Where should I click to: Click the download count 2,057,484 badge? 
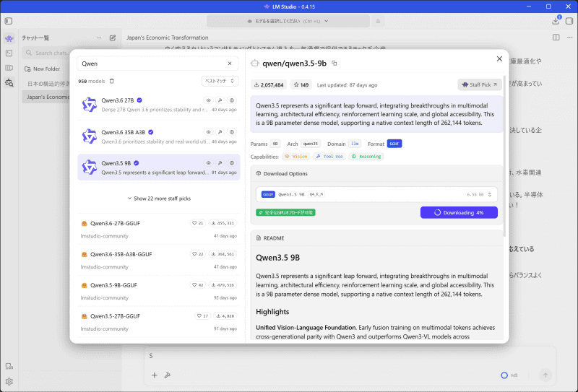click(269, 84)
